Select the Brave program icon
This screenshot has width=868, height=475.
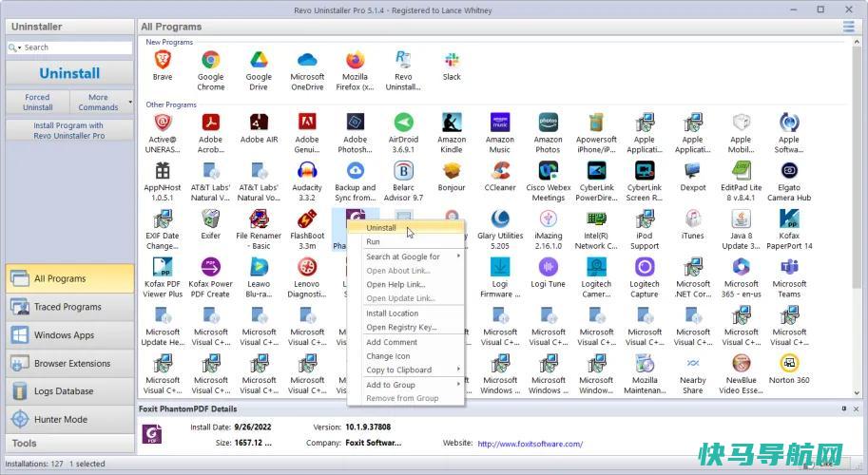163,60
